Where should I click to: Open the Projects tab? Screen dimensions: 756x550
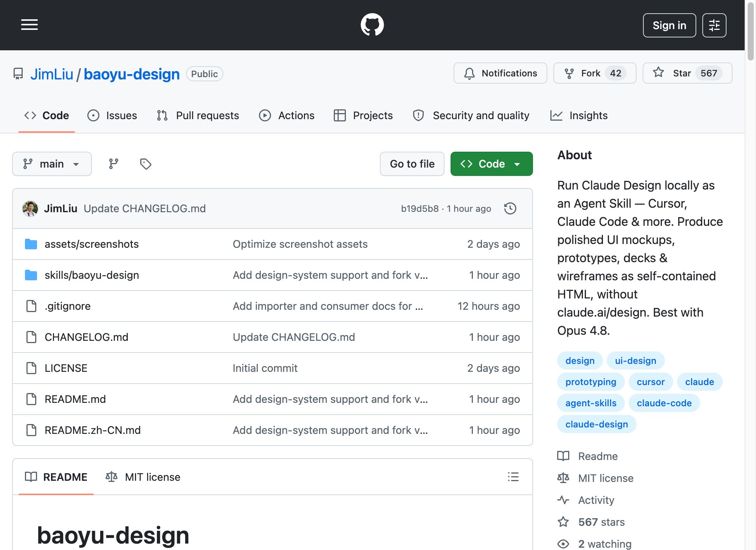coord(363,115)
